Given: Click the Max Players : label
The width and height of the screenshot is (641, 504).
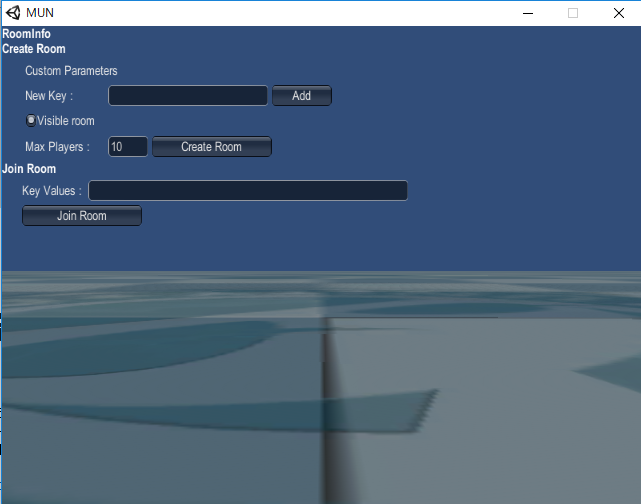Looking at the screenshot, I should (x=57, y=147).
